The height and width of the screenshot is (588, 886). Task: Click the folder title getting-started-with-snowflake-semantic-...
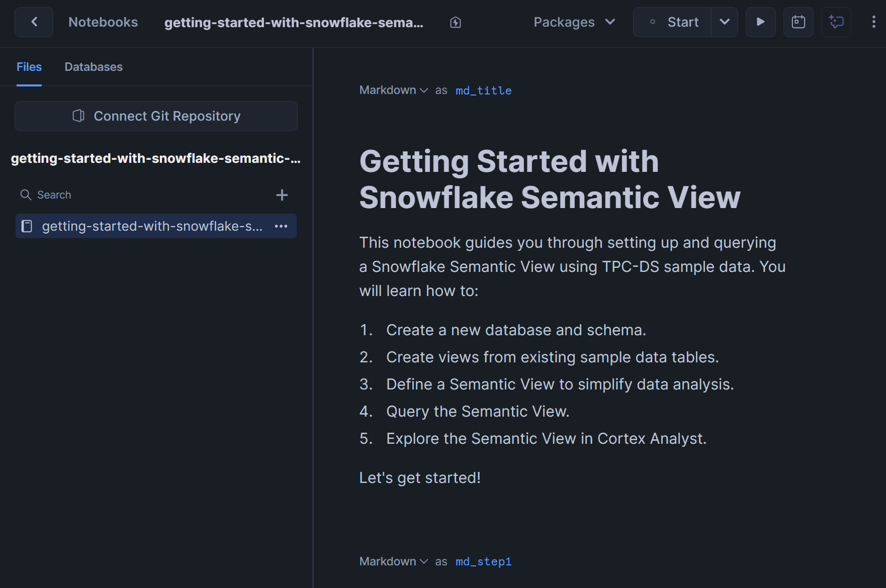tap(156, 158)
